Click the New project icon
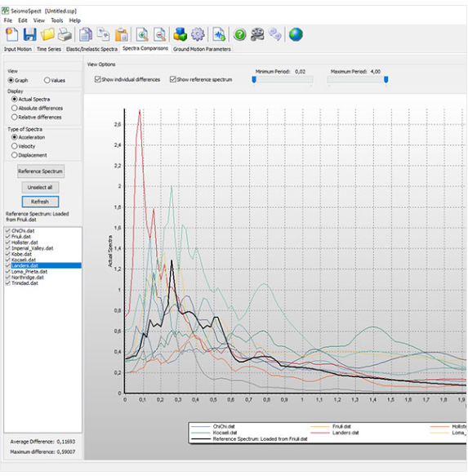This screenshot has width=468, height=476. click(x=12, y=34)
